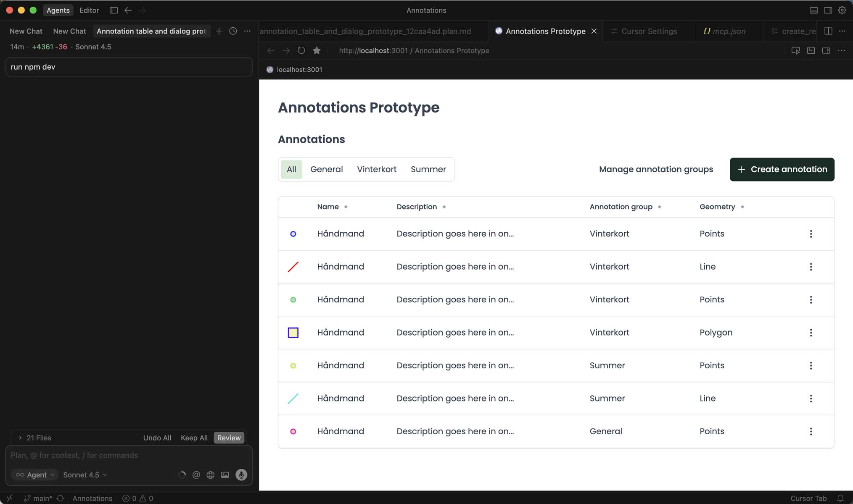Click the microphone voice input icon
The width and height of the screenshot is (853, 504).
[241, 475]
